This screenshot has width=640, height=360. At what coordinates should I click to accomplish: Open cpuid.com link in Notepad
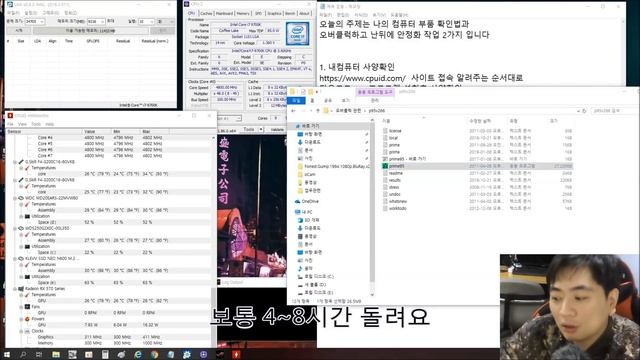point(362,78)
